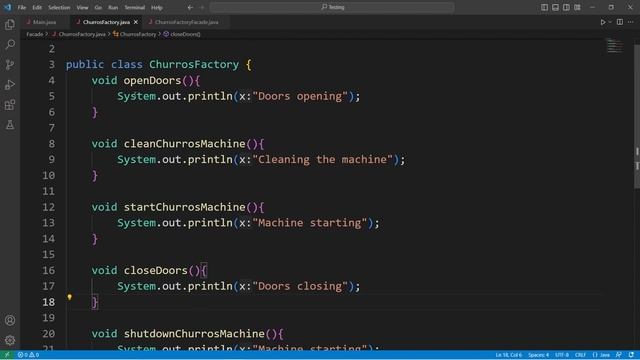
Task: Click the Testing command center search box
Action: 332,7
